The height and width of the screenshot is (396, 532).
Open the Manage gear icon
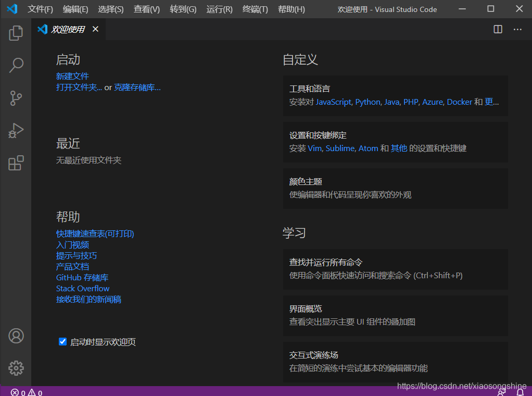[x=16, y=368]
